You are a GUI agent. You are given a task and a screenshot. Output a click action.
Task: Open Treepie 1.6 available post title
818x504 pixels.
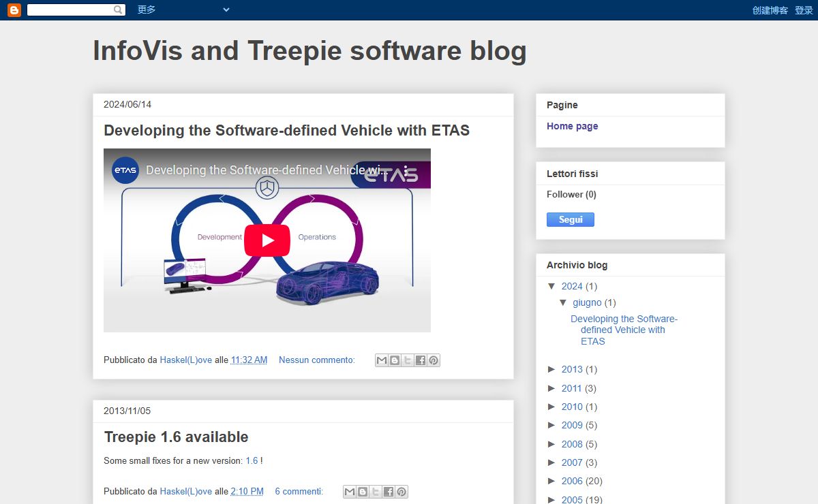coord(176,437)
